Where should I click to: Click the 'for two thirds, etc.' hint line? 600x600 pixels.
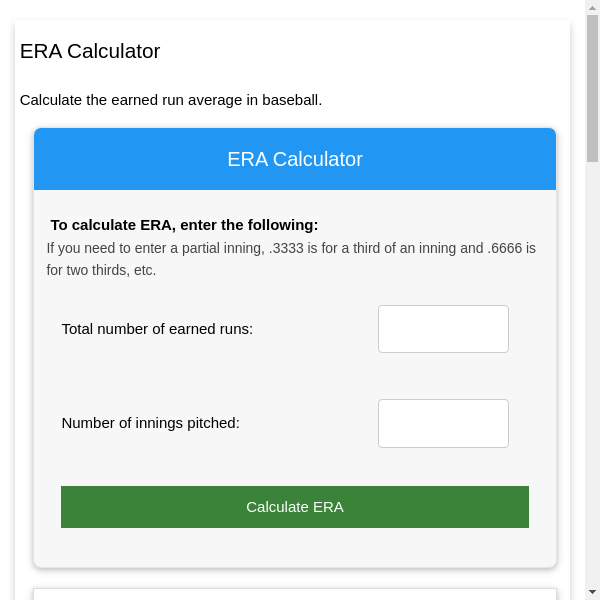(x=101, y=270)
